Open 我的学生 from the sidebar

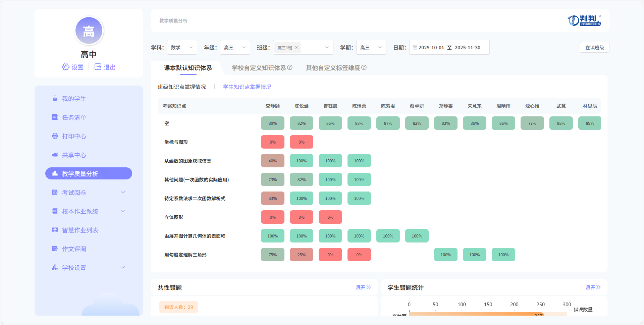tap(74, 99)
